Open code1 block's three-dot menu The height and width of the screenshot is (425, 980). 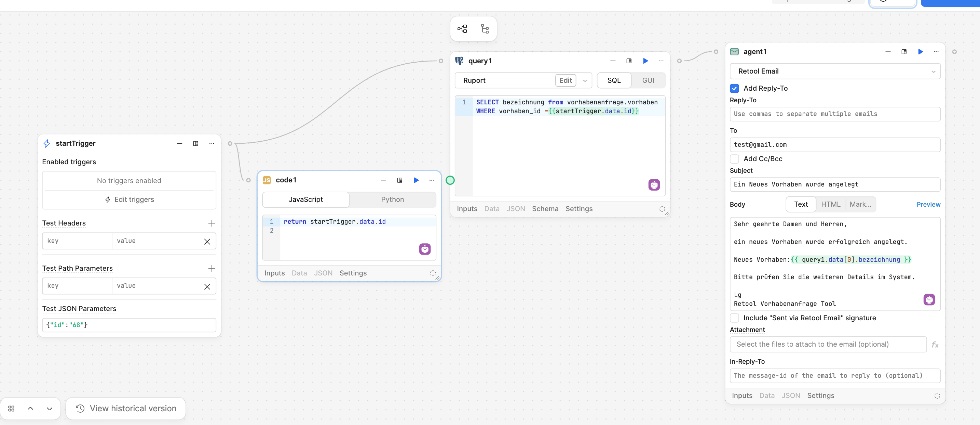tap(432, 180)
